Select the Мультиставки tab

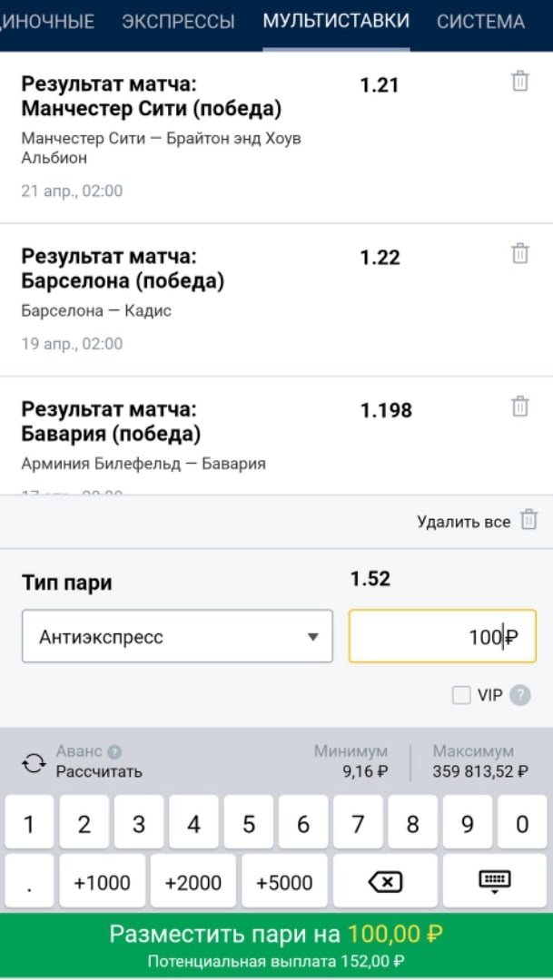pos(336,22)
